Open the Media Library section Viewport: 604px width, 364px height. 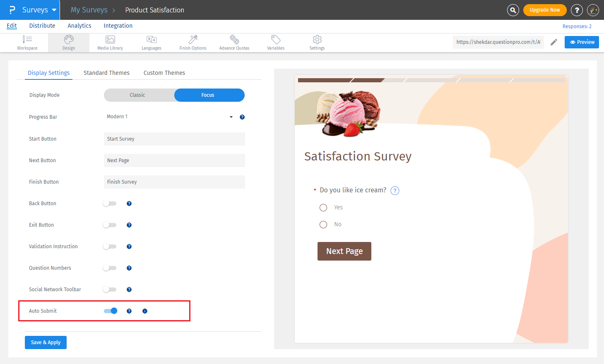click(x=110, y=43)
